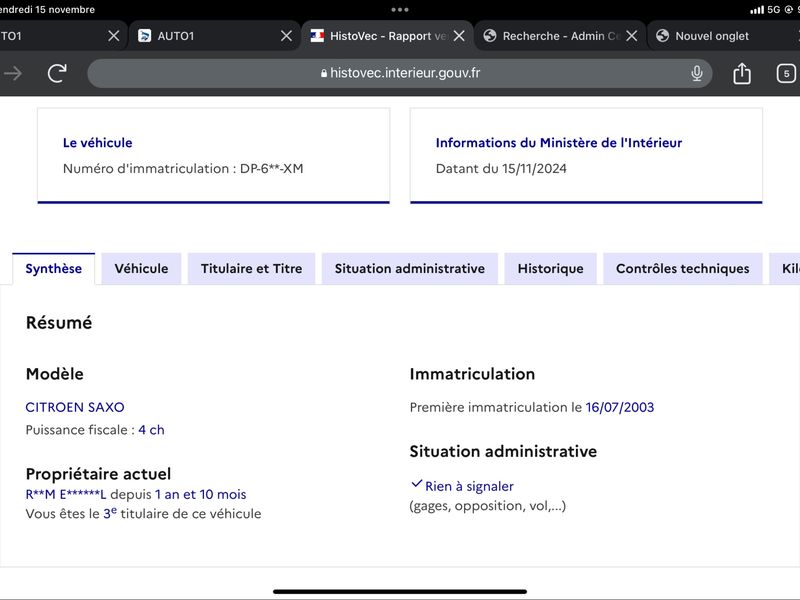Tap the 5G signal status indicator
This screenshot has width=800, height=600.
[x=765, y=9]
